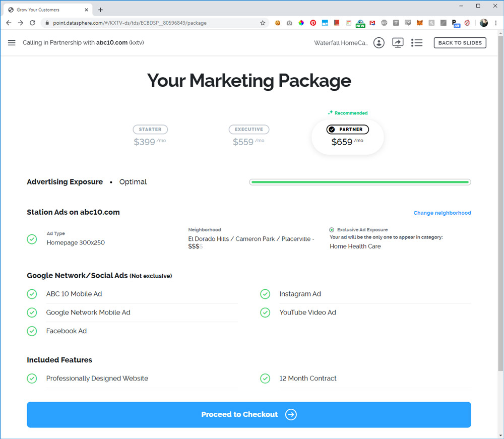Click the Advertising Exposure progress bar
Viewport: 504px width, 439px height.
click(360, 182)
